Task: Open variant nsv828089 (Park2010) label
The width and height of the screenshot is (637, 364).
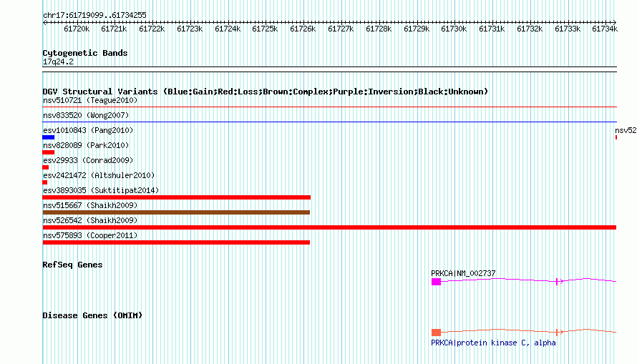Action: pos(86,145)
